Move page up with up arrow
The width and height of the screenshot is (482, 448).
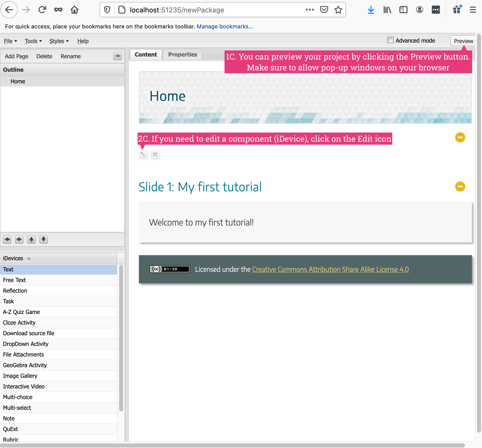(31, 239)
